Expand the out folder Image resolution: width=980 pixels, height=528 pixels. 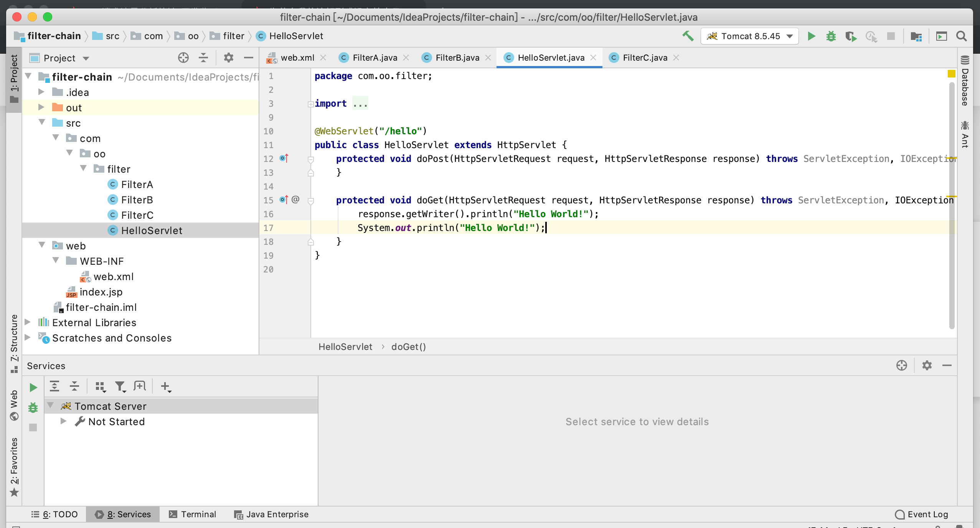41,107
